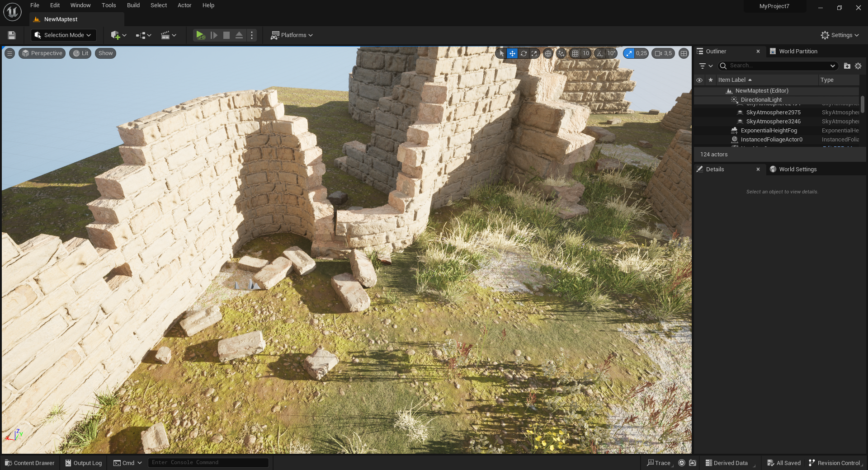Screen dimensions: 868x470
Task: Switch to the World Partition tab
Action: 797,52
